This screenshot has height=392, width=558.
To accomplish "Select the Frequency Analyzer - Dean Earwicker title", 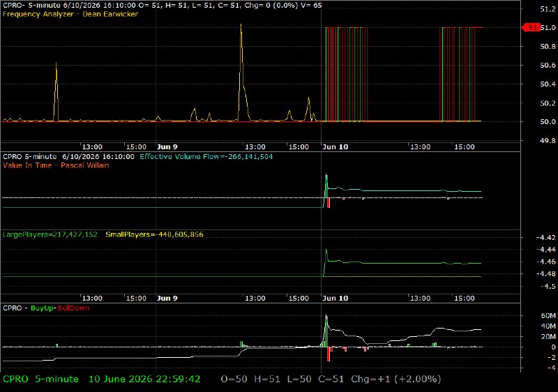I will tap(70, 14).
